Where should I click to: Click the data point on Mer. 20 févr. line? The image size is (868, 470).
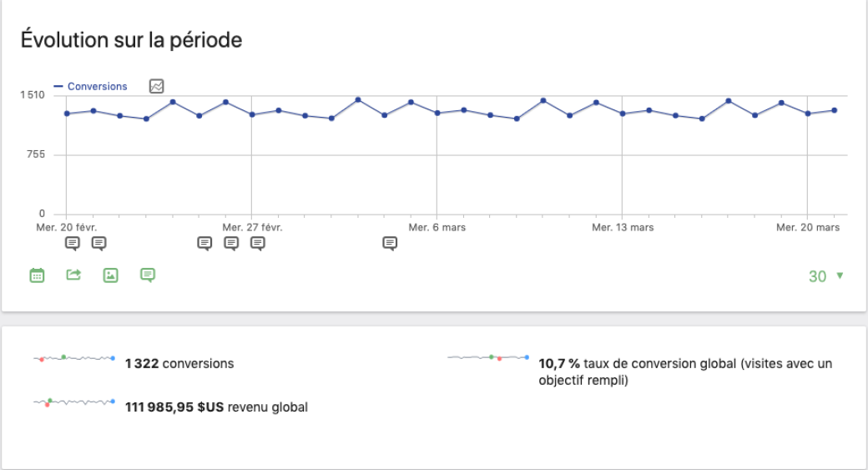(67, 114)
